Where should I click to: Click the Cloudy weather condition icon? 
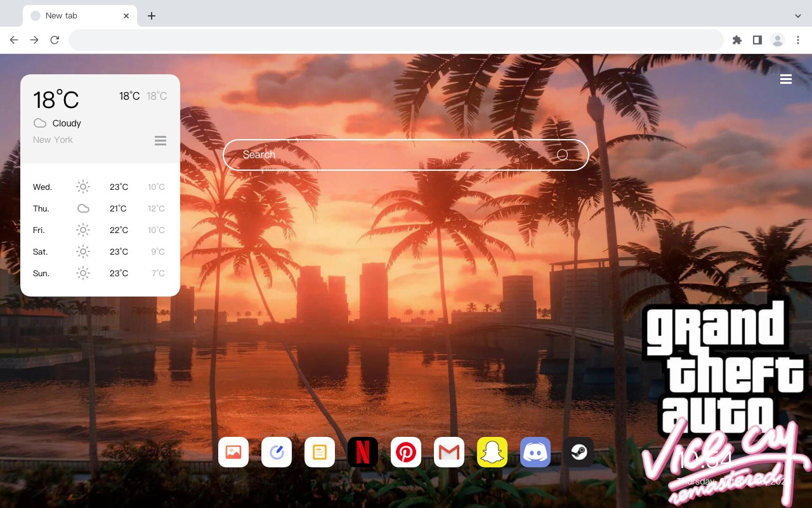pos(40,123)
